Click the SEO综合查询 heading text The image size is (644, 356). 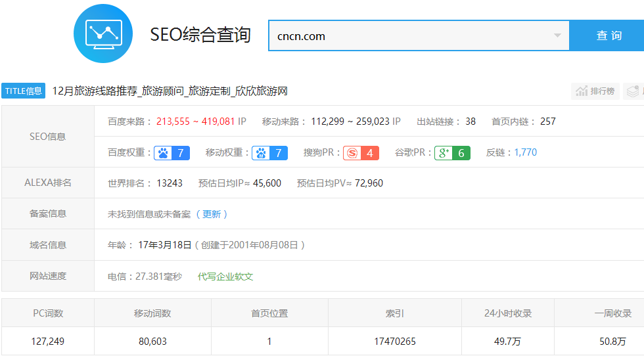point(200,35)
